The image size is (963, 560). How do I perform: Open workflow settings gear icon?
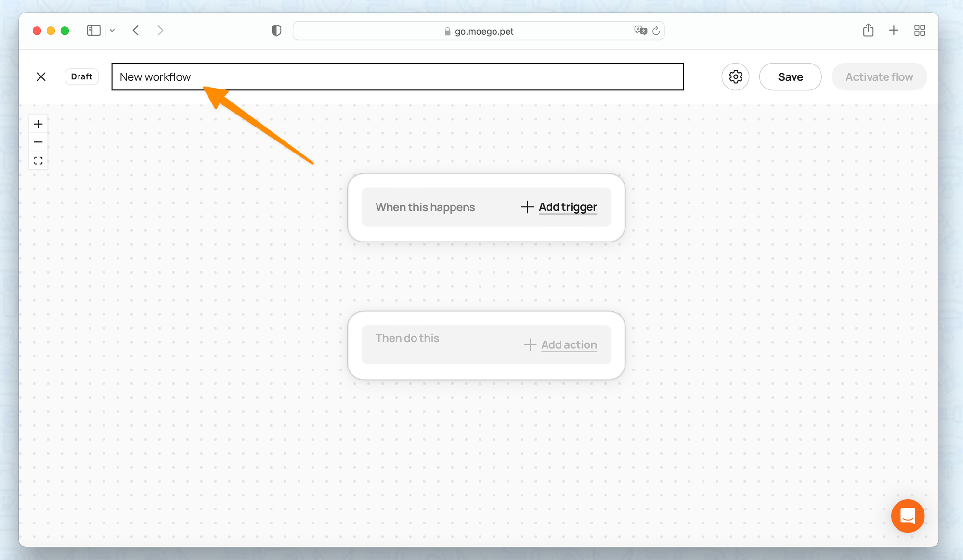pyautogui.click(x=735, y=77)
